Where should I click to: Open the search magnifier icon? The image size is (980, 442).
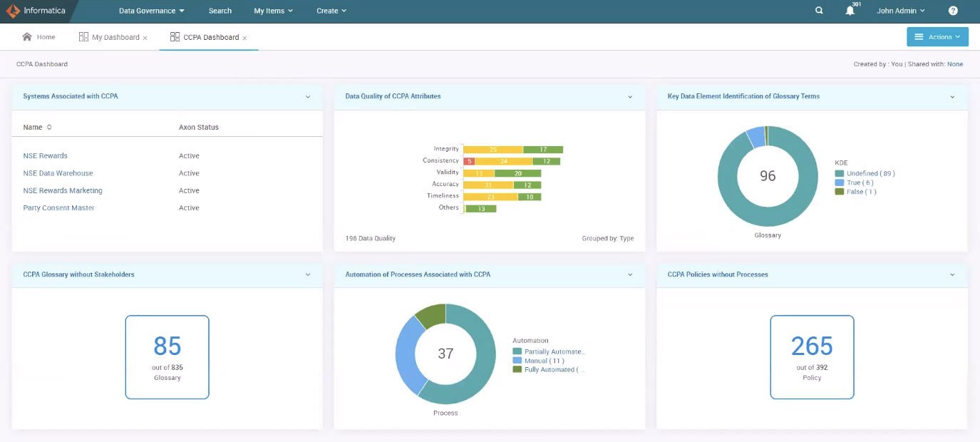click(x=820, y=11)
